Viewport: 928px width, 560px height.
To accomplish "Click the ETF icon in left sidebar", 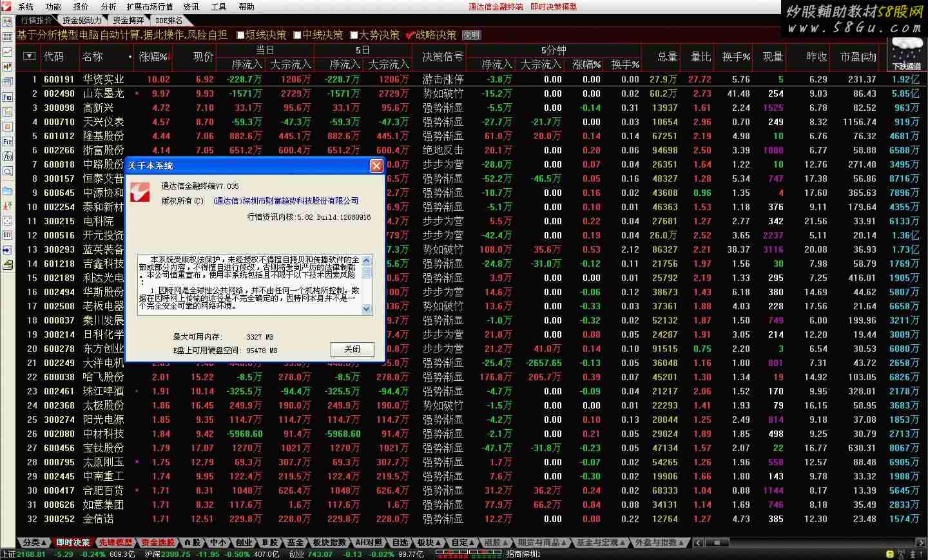I will click(x=7, y=235).
